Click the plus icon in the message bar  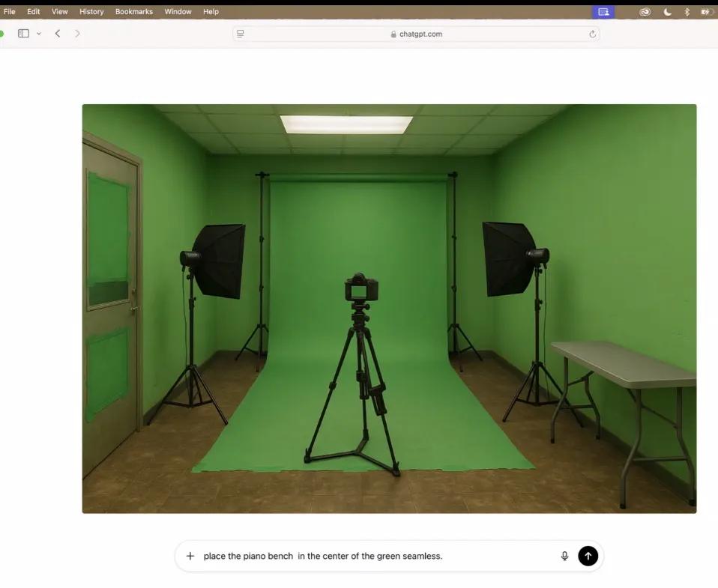click(190, 556)
